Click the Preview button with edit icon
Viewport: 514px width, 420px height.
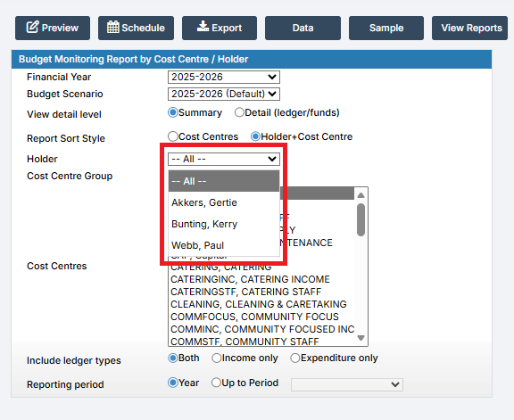[x=53, y=29]
